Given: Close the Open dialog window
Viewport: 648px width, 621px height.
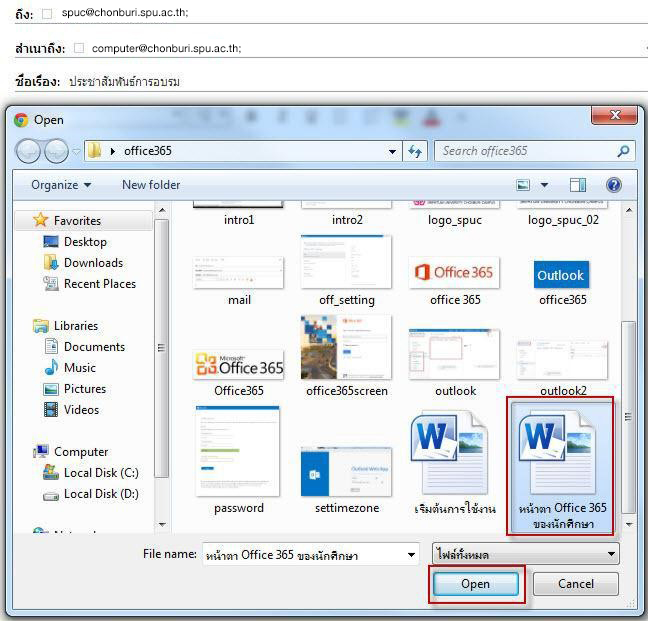Looking at the screenshot, I should [x=614, y=115].
